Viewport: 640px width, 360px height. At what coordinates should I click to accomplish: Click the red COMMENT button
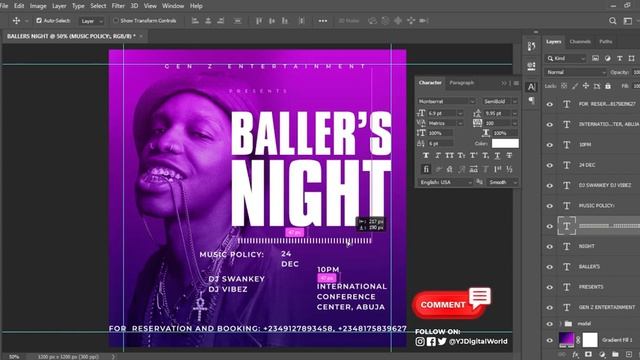point(448,305)
